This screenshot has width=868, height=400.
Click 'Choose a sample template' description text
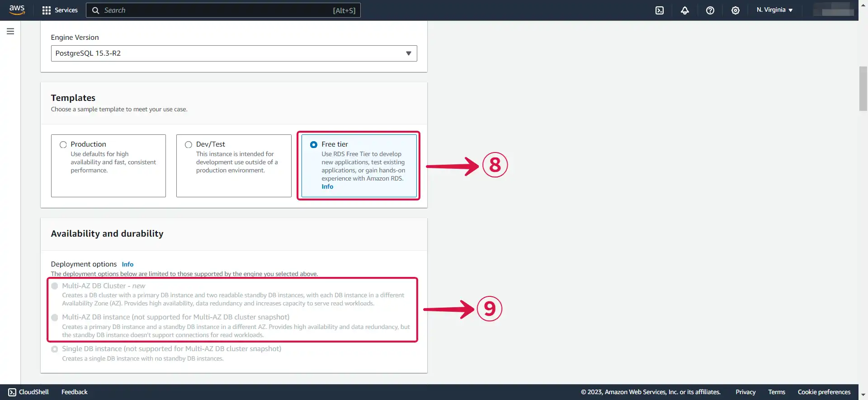[x=119, y=110]
